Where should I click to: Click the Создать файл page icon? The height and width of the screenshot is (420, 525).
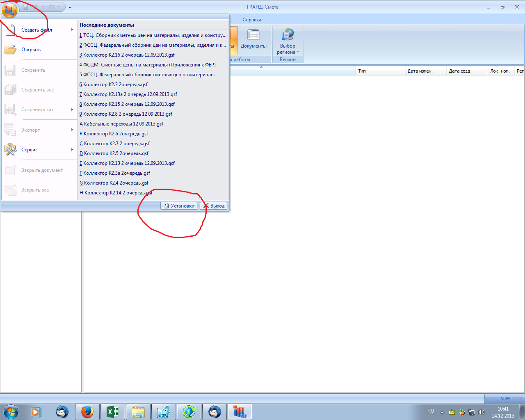tap(10, 30)
